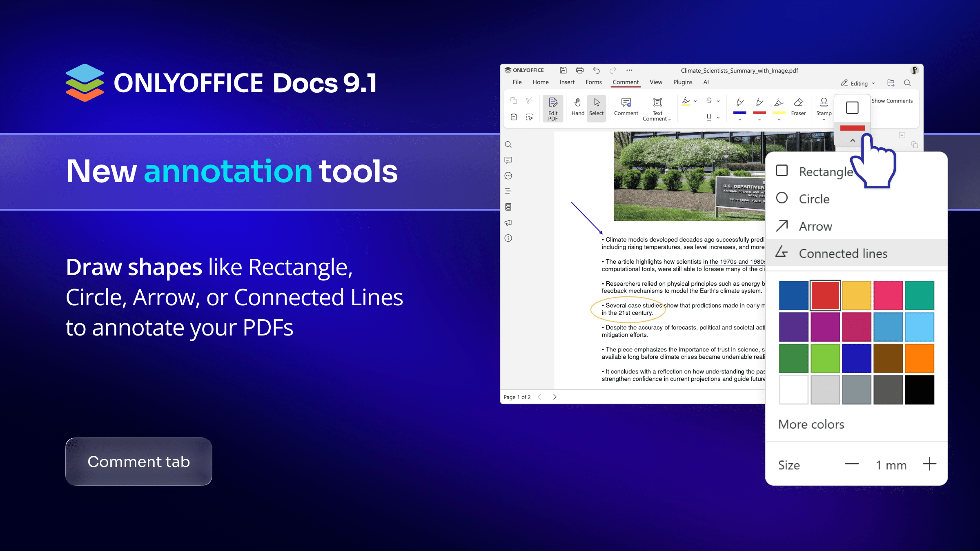Increase line size with plus button
The height and width of the screenshot is (551, 980).
[929, 464]
